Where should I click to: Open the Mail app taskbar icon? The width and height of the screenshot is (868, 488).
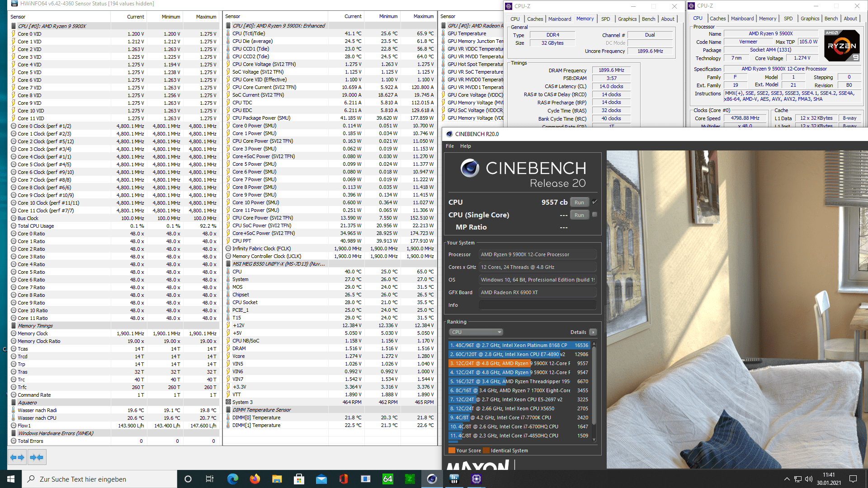[321, 479]
